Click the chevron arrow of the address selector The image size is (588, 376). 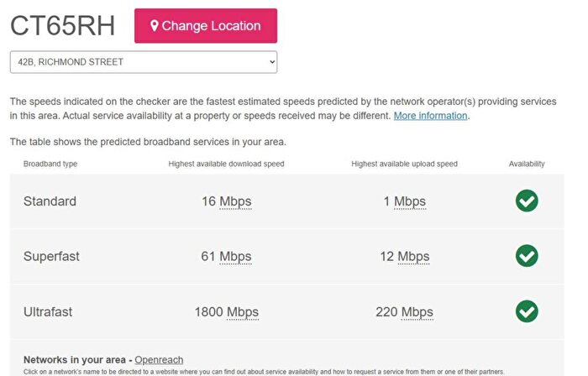(x=270, y=62)
